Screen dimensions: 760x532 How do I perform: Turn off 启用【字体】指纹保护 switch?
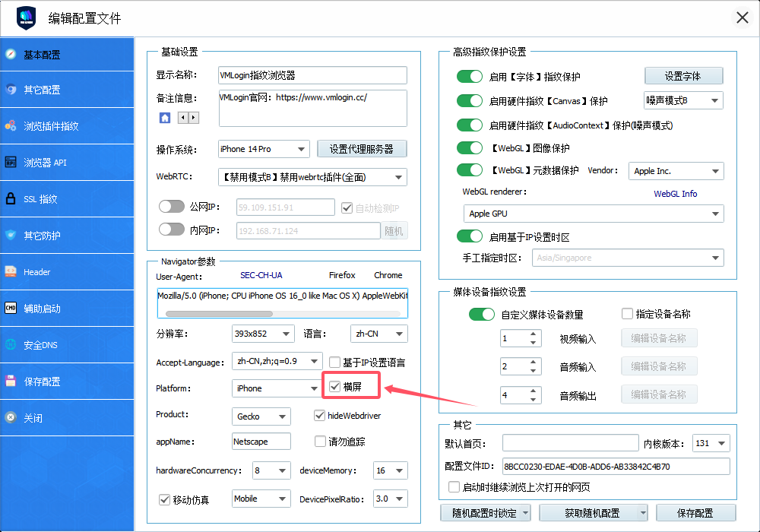[x=470, y=77]
